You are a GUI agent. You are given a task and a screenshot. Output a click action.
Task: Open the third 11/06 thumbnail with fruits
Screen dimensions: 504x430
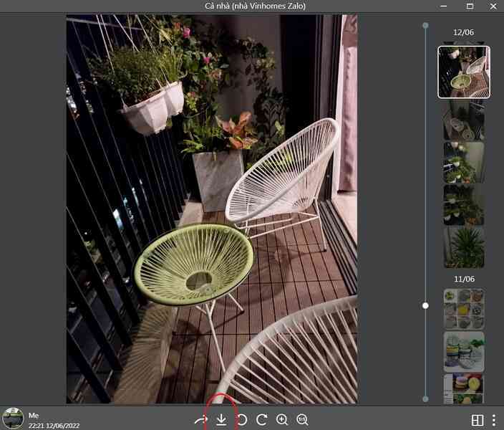coord(464,388)
